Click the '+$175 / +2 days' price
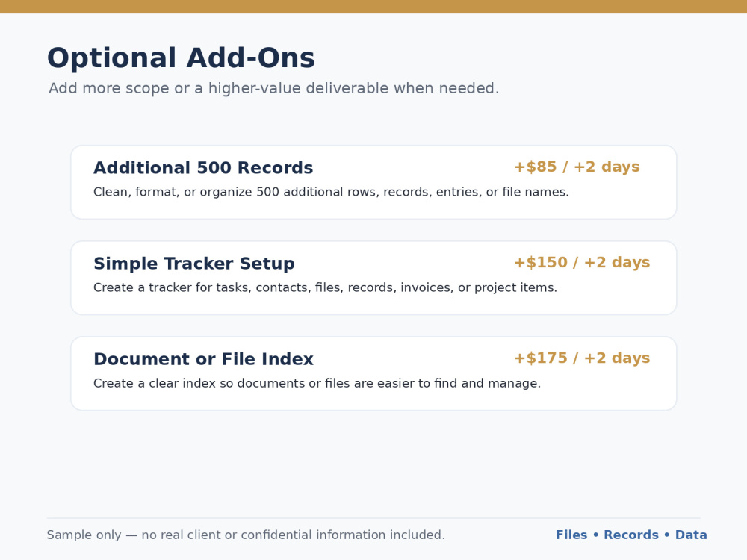This screenshot has width=747, height=560. [582, 358]
